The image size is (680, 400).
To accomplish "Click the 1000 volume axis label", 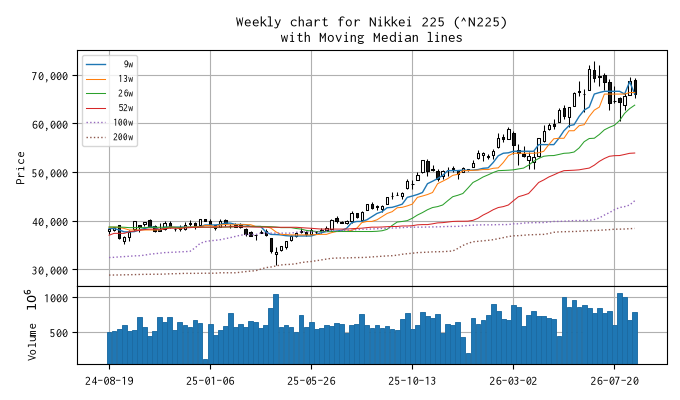I will click(x=56, y=298).
